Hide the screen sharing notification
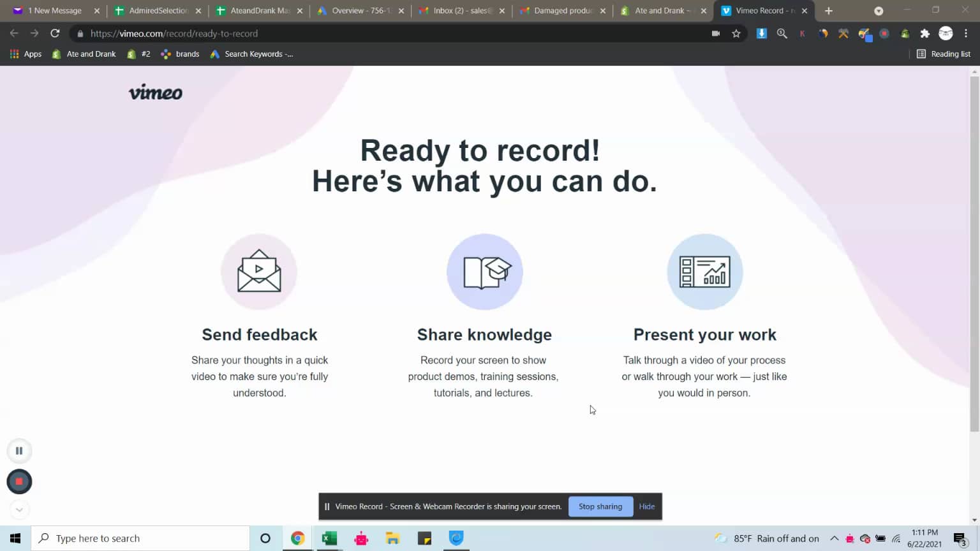Viewport: 980px width, 551px height. coord(647,506)
